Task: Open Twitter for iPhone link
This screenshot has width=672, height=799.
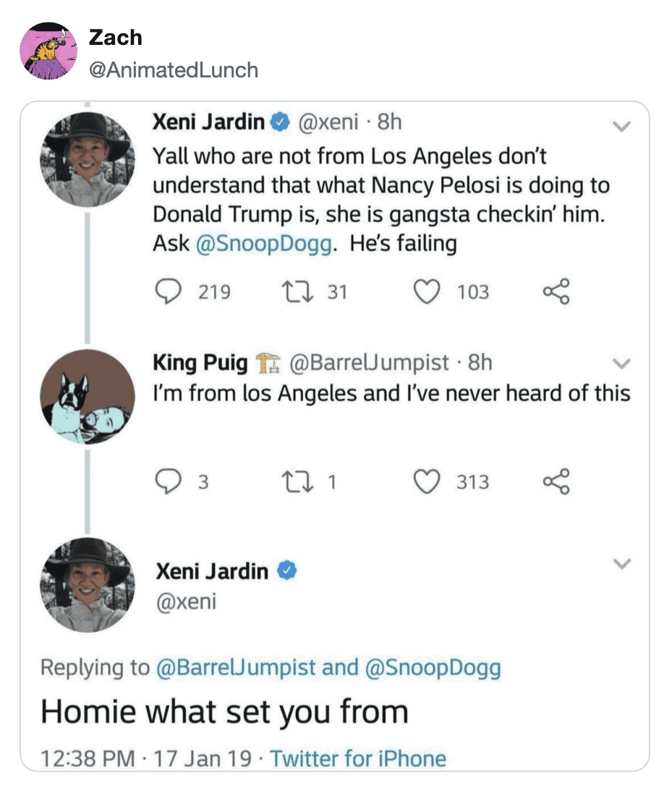Action: (358, 758)
